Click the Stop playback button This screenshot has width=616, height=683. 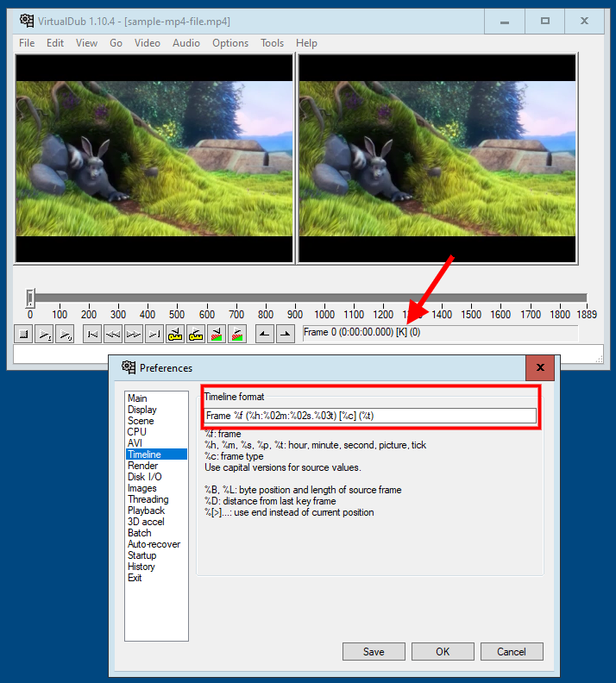pos(23,334)
